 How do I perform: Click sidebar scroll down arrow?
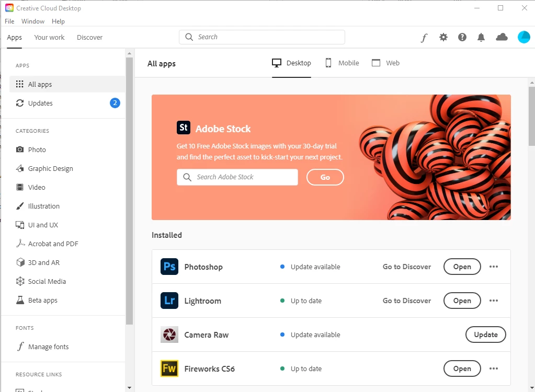(129, 388)
